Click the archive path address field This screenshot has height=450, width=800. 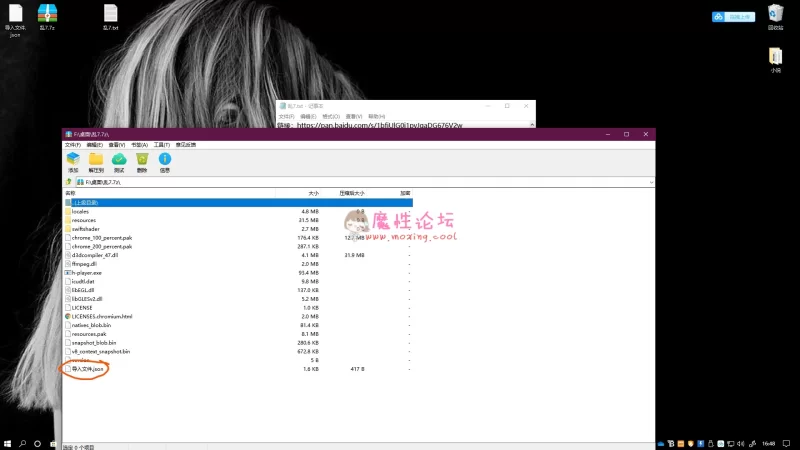(x=364, y=182)
